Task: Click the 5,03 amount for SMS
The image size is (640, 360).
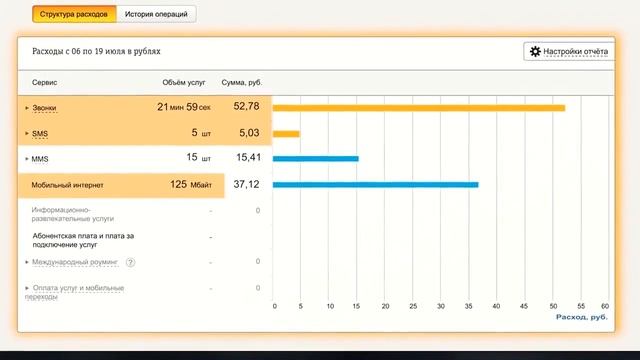Action: tap(249, 133)
